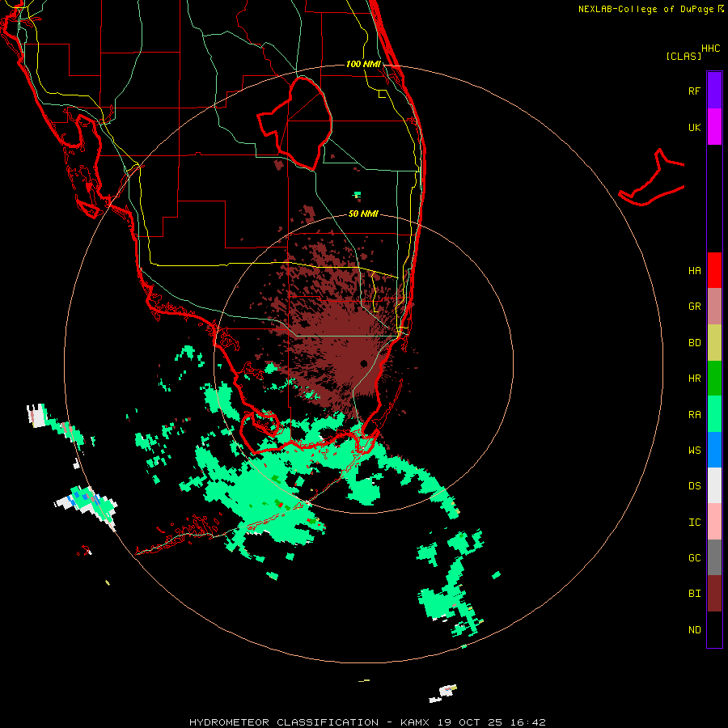Click the RA bright green legend swatch
The width and height of the screenshot is (728, 728).
(x=714, y=414)
